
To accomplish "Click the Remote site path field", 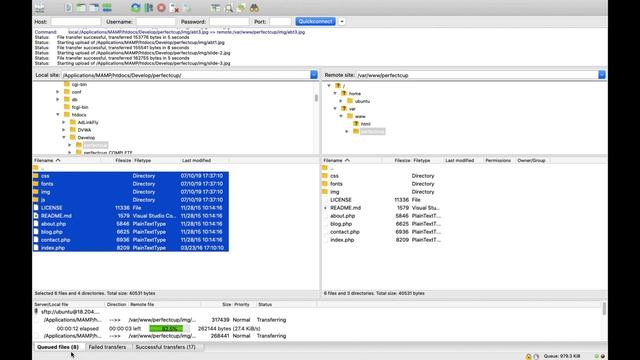I will tap(477, 75).
